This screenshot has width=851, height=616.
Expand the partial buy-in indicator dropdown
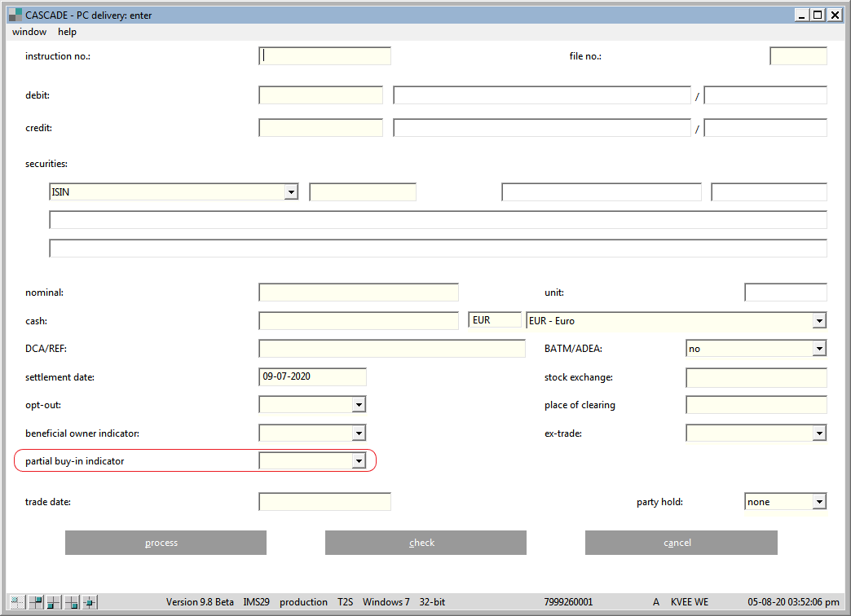point(358,461)
